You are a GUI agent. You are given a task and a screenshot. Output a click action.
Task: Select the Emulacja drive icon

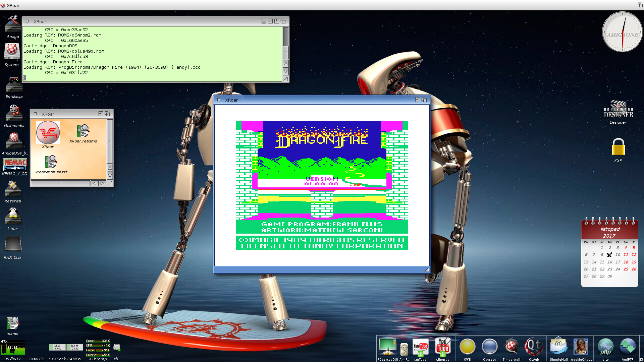14,84
